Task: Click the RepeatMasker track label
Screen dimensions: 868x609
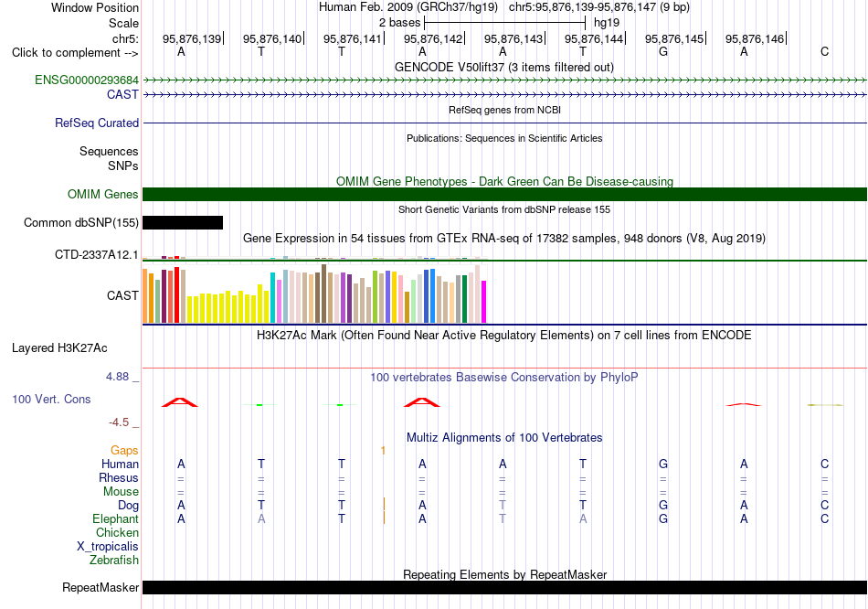Action: (x=101, y=587)
